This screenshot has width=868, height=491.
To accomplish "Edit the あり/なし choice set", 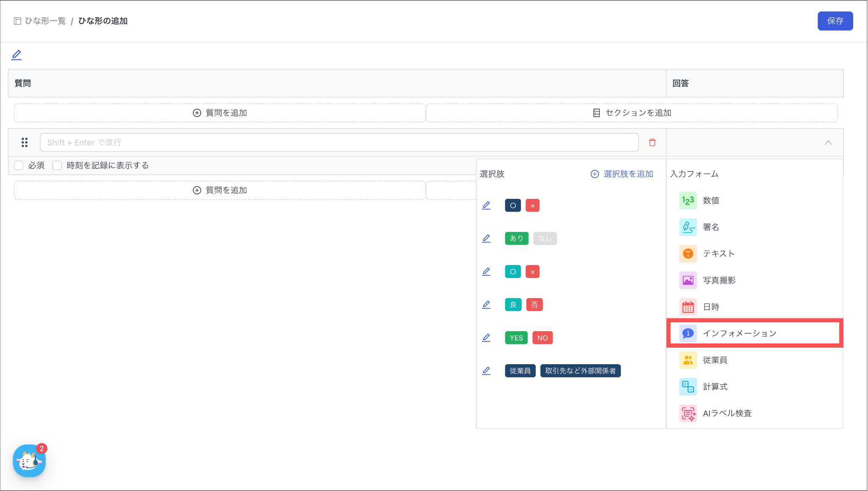I will coord(486,239).
